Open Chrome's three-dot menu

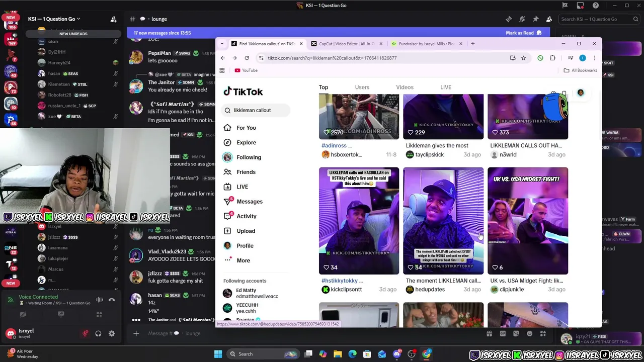(x=594, y=58)
